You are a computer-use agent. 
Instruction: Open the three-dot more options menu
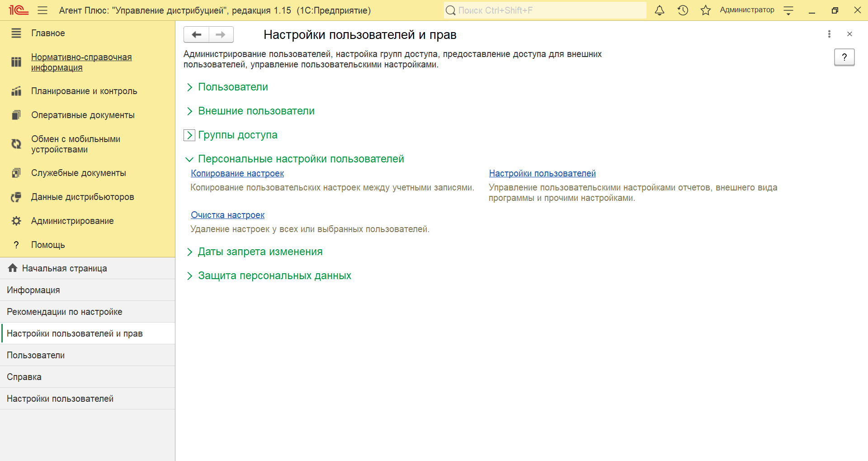(x=829, y=34)
